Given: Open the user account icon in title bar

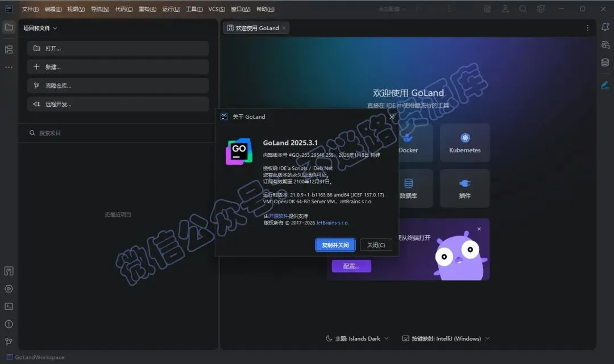Looking at the screenshot, I should (x=505, y=9).
